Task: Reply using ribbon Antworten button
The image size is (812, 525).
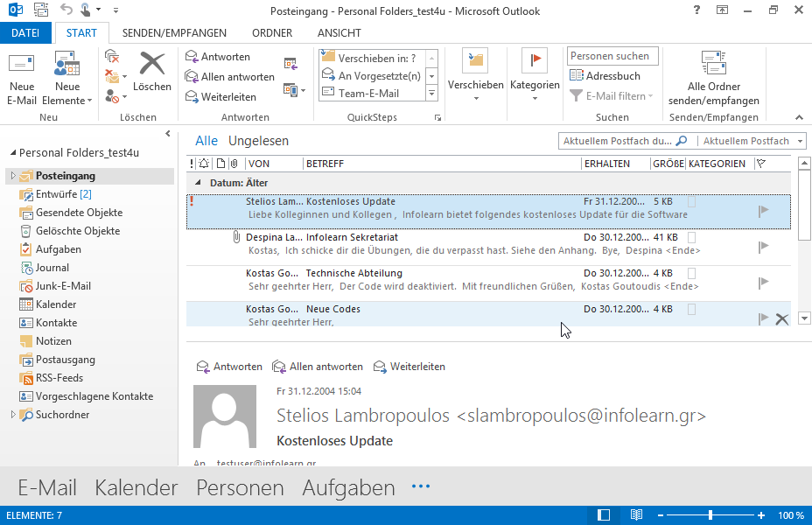Action: [218, 56]
